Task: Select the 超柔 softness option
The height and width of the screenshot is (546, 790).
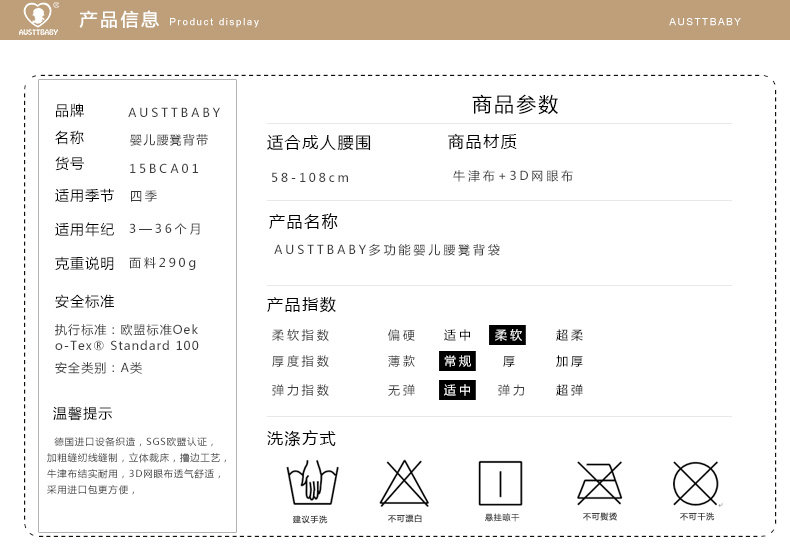Action: pyautogui.click(x=569, y=335)
